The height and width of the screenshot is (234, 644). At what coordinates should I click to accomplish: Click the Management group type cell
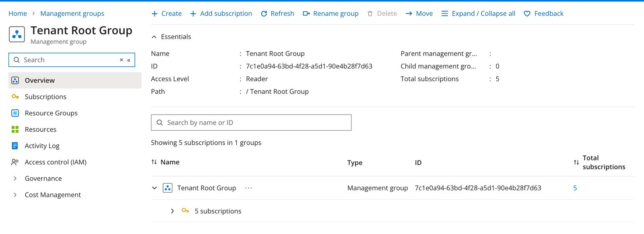pyautogui.click(x=378, y=188)
